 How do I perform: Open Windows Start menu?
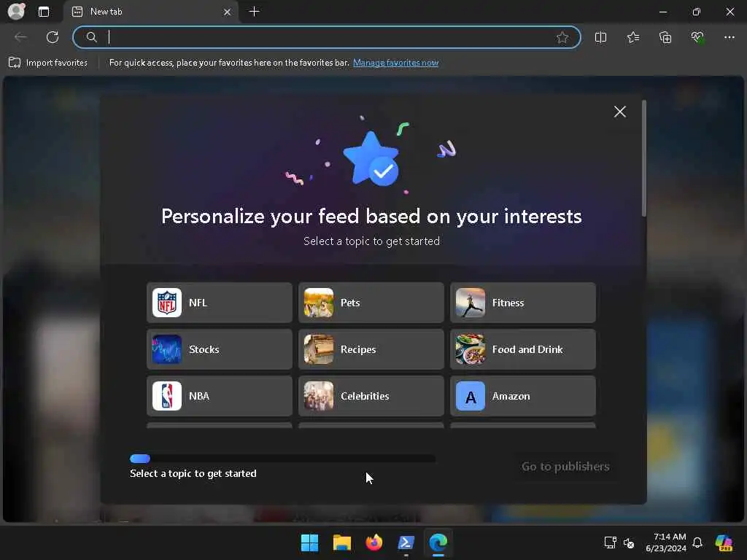[x=309, y=542]
